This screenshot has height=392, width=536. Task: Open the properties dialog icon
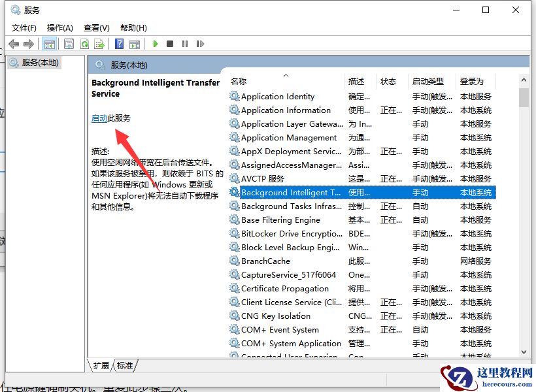point(69,44)
